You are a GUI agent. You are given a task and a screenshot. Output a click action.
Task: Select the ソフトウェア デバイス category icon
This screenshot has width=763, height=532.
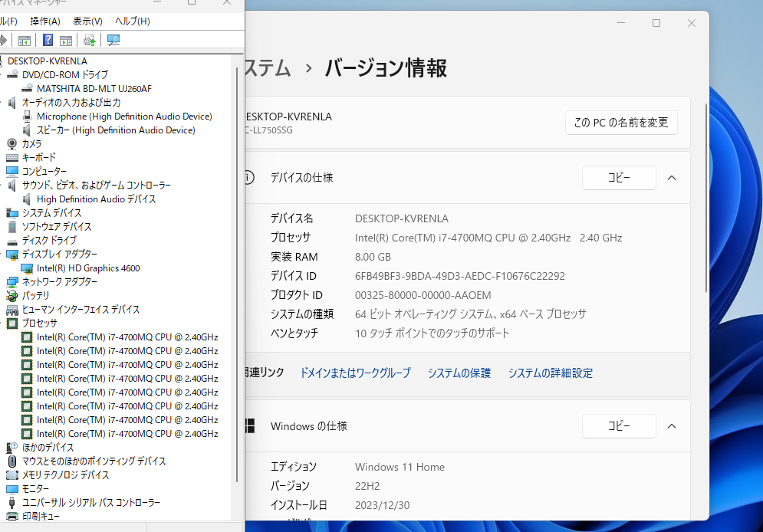click(12, 227)
